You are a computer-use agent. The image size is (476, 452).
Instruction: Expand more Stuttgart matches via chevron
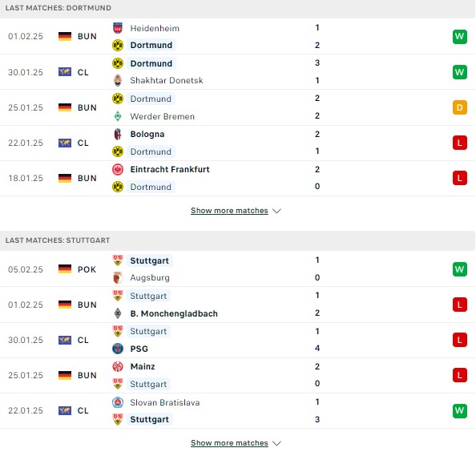pos(276,443)
